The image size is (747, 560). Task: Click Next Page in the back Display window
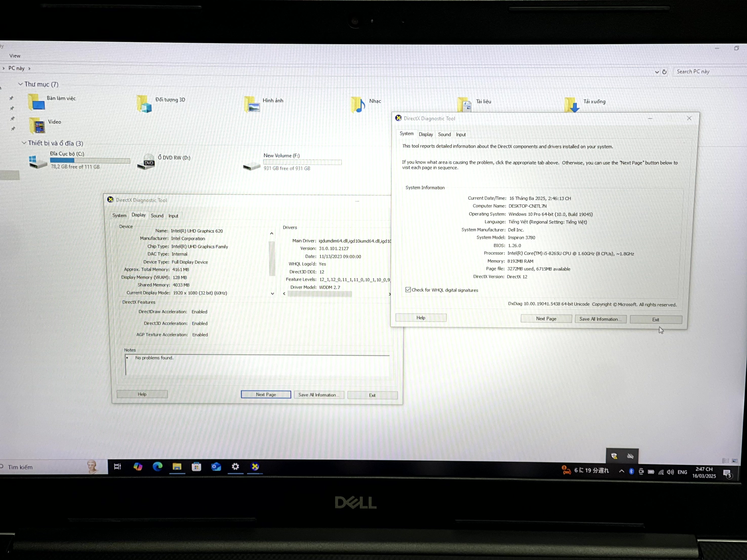click(x=266, y=394)
